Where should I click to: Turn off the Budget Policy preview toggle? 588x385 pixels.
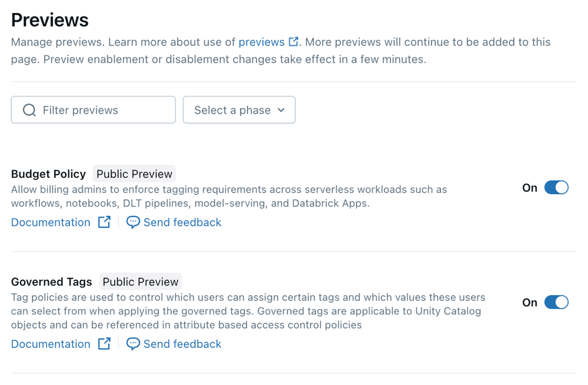(x=556, y=188)
